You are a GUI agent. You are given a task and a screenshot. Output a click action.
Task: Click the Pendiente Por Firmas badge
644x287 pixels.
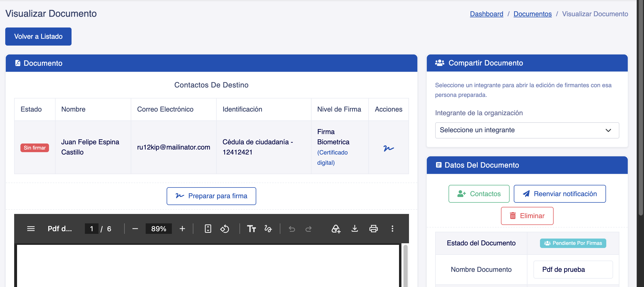click(x=573, y=243)
